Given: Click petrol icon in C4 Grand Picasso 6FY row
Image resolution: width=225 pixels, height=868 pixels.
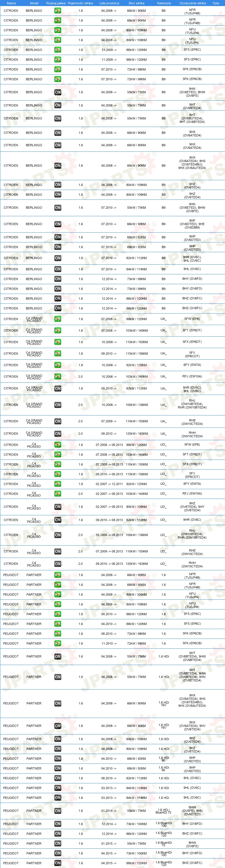Looking at the screenshot, I should 58,365.
